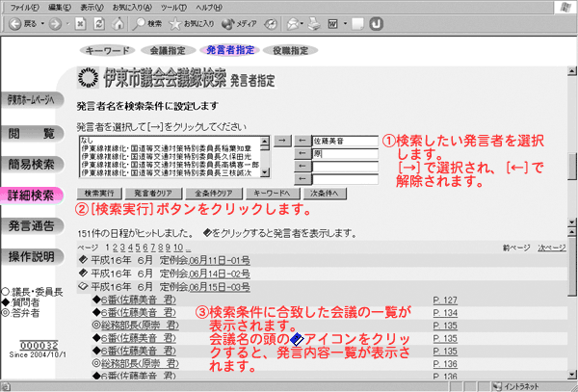578x392 pixels.
Task: Expand the 06月14日-02号 meeting entry
Action: click(82, 274)
